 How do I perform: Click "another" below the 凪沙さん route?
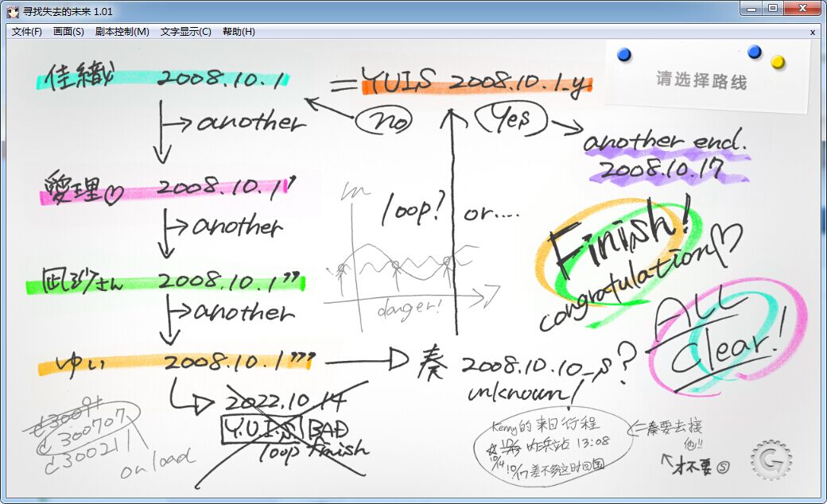(244, 311)
